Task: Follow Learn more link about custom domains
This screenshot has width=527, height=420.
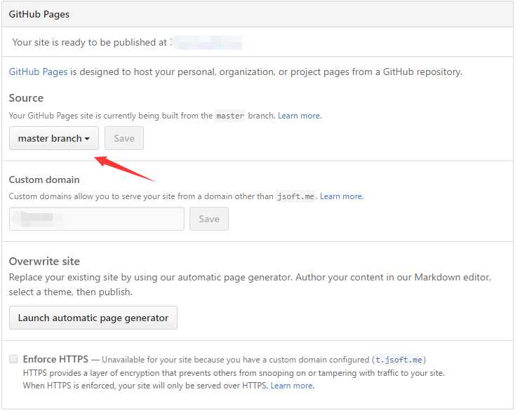Action: click(341, 196)
